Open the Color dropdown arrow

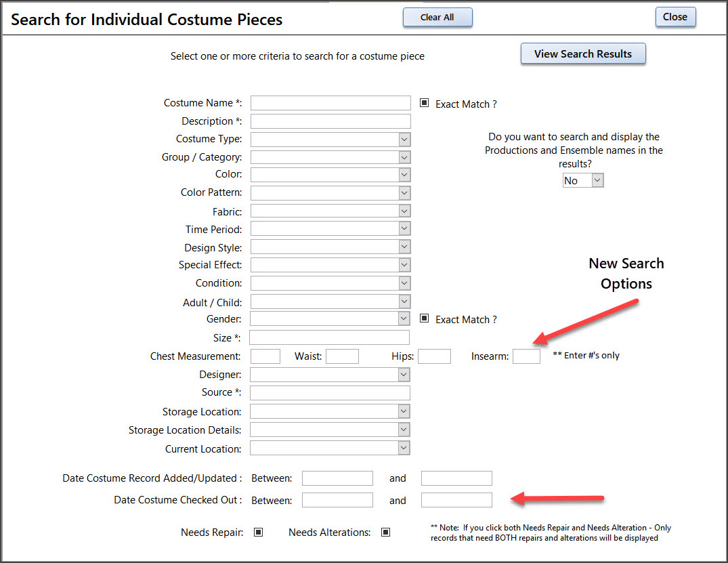[x=404, y=175]
